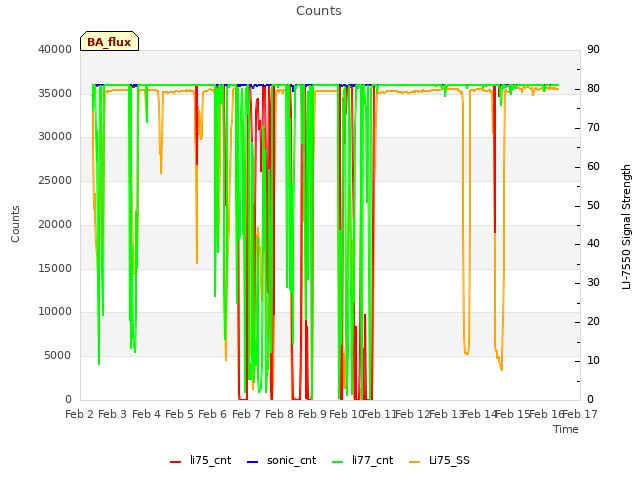640x480 pixels.
Task: Click the orange Li75_SS legend swatch
Action: tap(414, 462)
